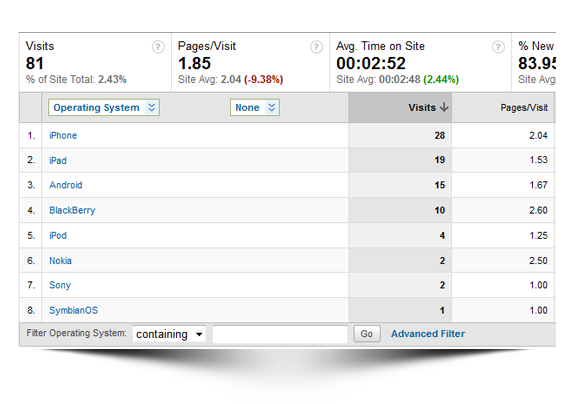Open the iPad operating system link
570x404 pixels.
[58, 160]
